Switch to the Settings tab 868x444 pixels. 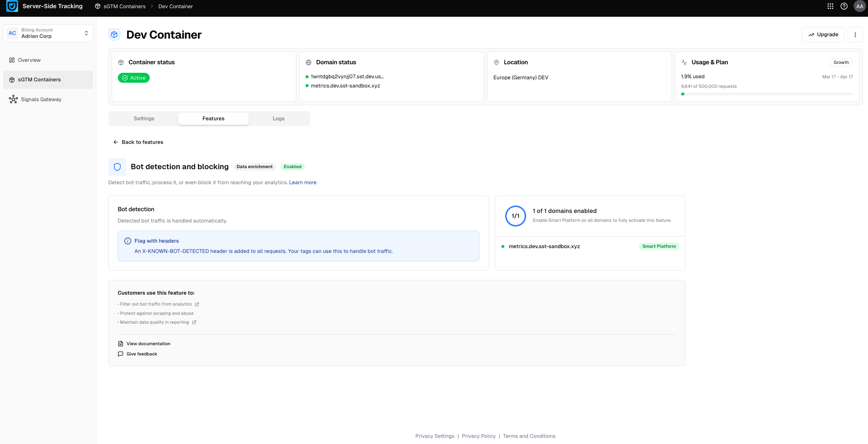click(x=144, y=119)
